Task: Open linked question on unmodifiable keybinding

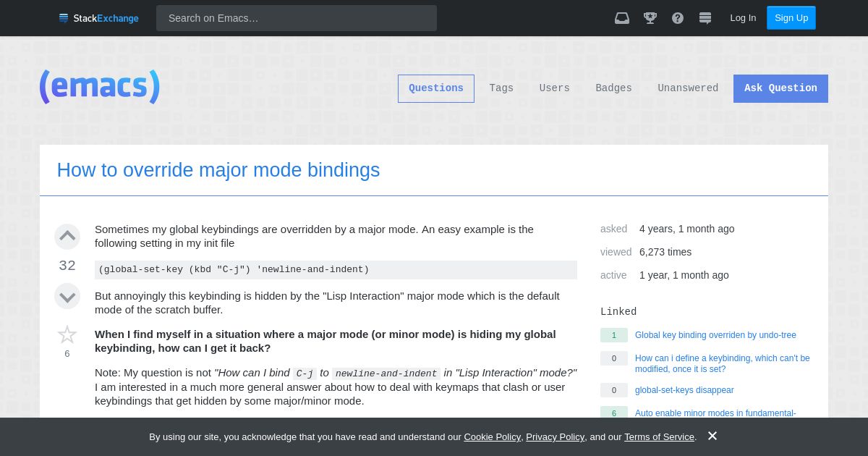Action: [x=723, y=363]
